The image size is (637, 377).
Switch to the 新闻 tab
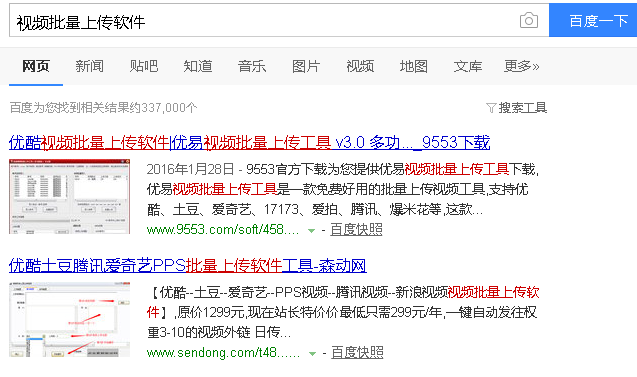click(x=89, y=66)
